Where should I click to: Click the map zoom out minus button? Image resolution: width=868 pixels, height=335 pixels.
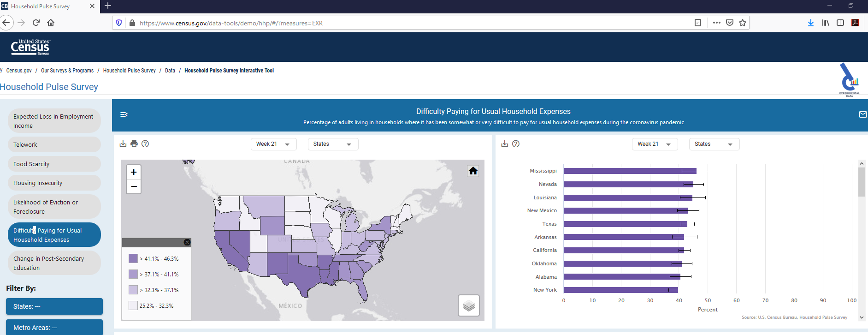[134, 186]
